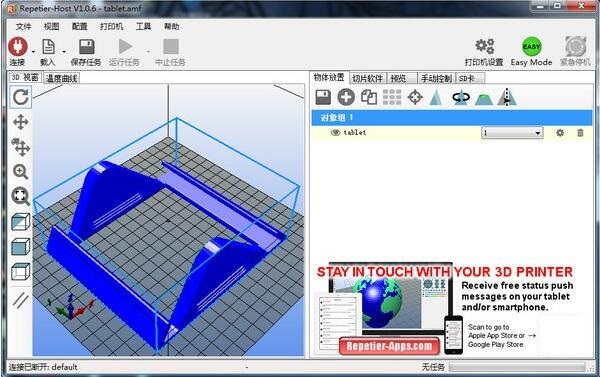The height and width of the screenshot is (377, 600).
Task: Click the Mirror Object icon
Action: [507, 97]
